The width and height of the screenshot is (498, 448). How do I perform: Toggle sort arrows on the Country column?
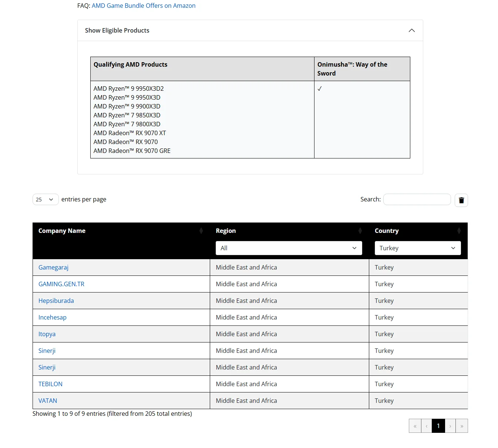click(459, 231)
